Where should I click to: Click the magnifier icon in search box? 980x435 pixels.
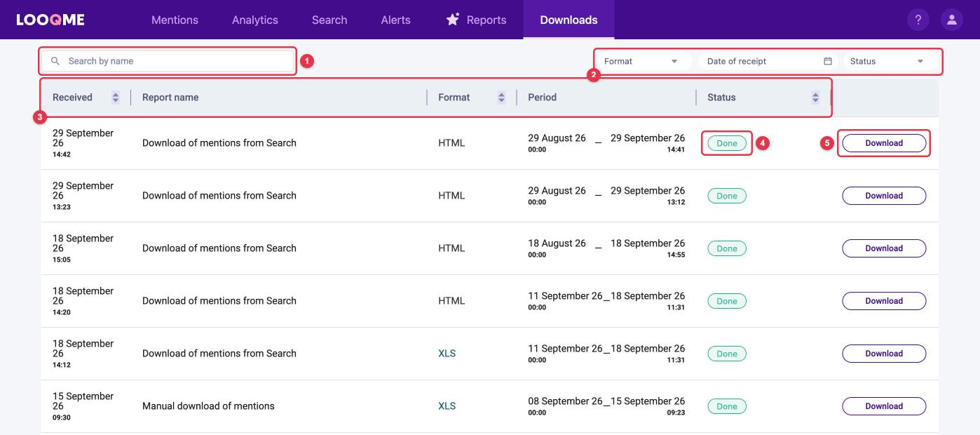[x=55, y=61]
